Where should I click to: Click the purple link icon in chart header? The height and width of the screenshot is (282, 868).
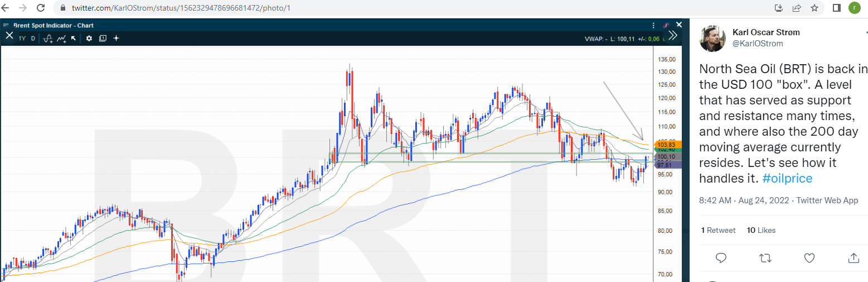point(666,26)
